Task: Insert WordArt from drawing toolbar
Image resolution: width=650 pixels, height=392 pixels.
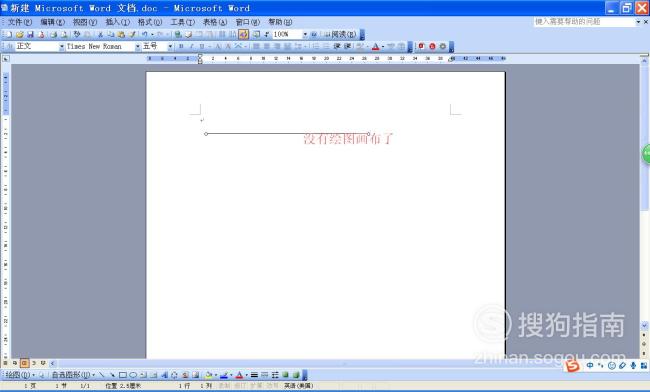Action: 164,375
